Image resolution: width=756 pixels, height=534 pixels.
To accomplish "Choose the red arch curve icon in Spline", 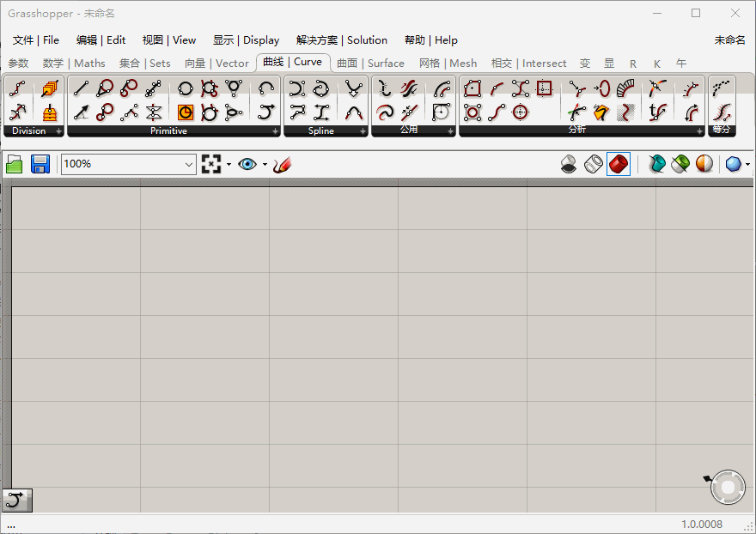I will tap(354, 112).
